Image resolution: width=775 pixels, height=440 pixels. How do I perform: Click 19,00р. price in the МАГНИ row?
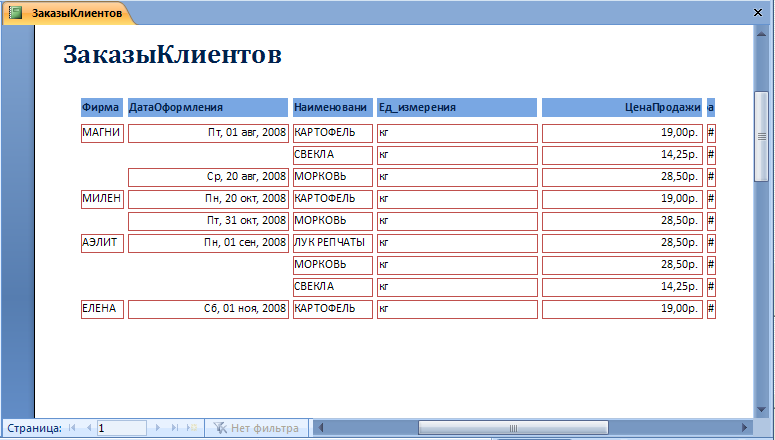coord(622,133)
